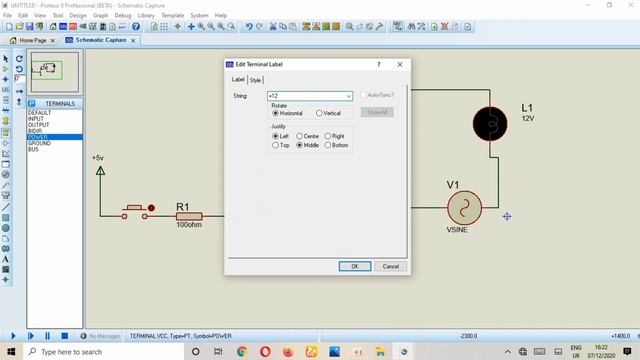Open the File menu
The width and height of the screenshot is (640, 360).
7,15
